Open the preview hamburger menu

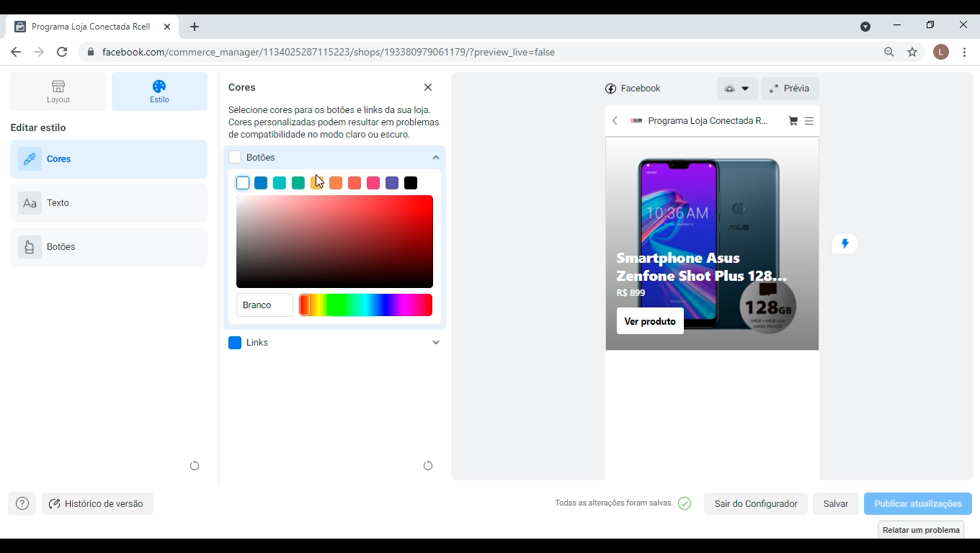click(x=809, y=121)
